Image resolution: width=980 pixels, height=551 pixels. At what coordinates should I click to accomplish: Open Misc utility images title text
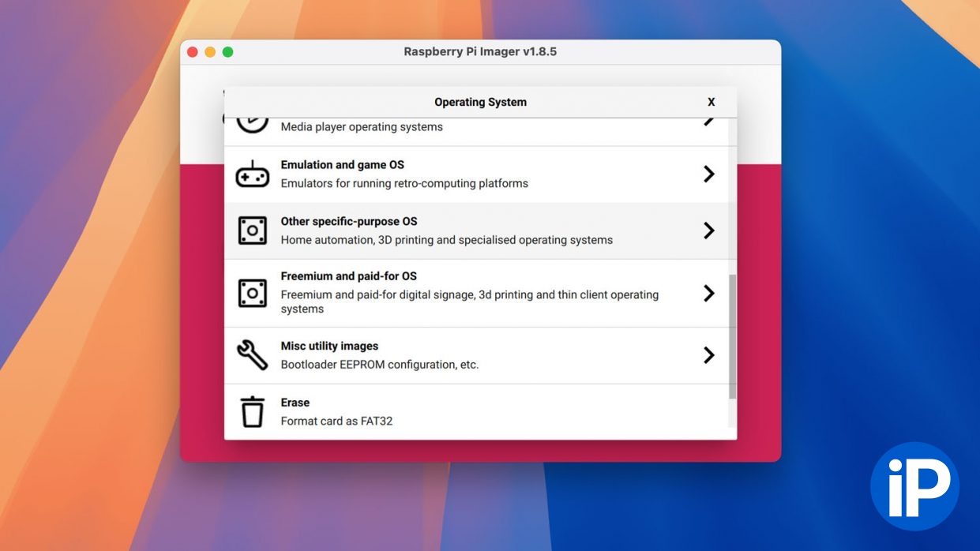[329, 346]
